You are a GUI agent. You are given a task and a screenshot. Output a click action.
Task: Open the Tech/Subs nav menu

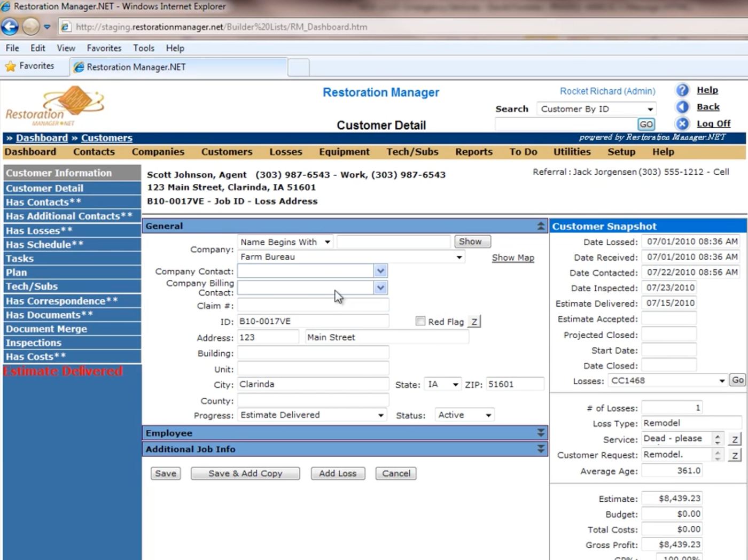point(412,152)
